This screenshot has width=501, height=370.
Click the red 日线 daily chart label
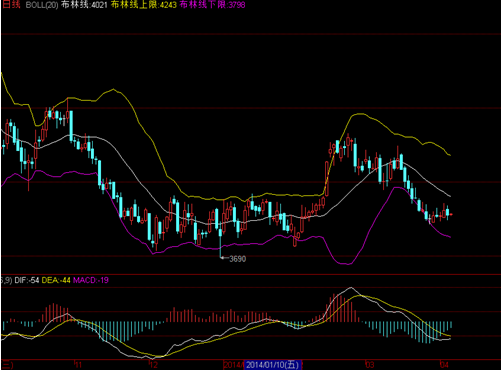(x=11, y=5)
